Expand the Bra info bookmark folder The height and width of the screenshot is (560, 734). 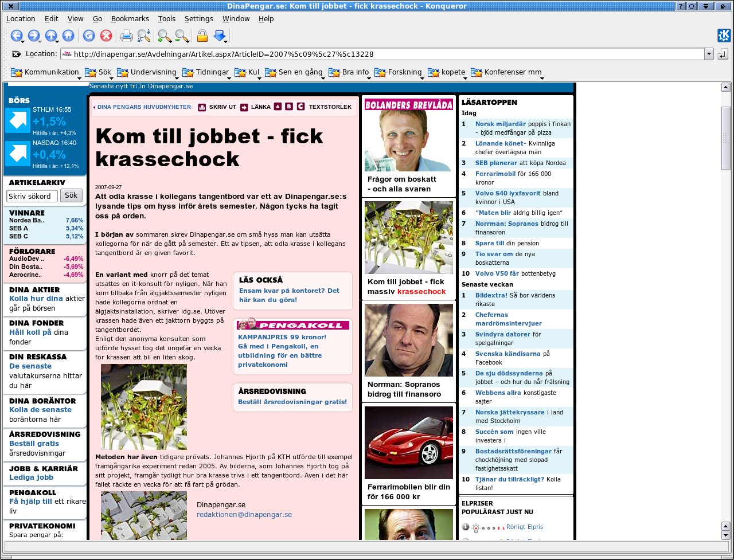[350, 72]
